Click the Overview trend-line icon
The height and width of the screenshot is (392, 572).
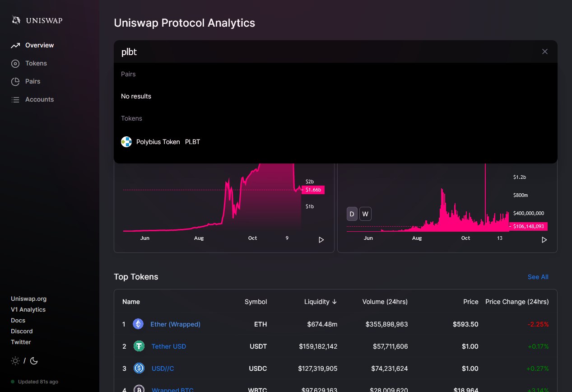coord(15,45)
